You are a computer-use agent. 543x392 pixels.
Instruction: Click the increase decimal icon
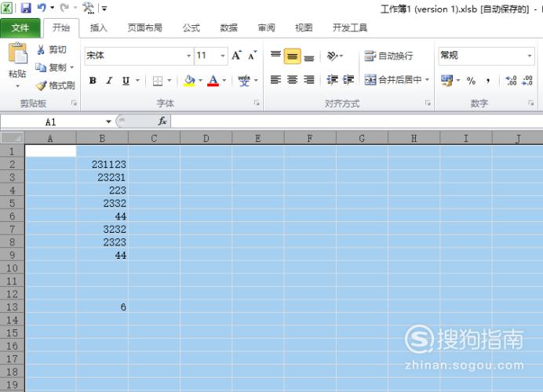511,81
